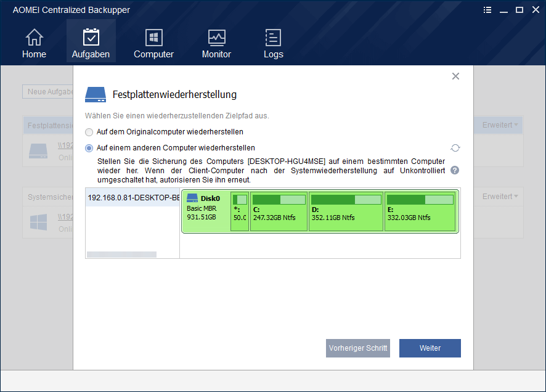Open the help question mark icon
Screen dimensions: 546x392
click(455, 170)
